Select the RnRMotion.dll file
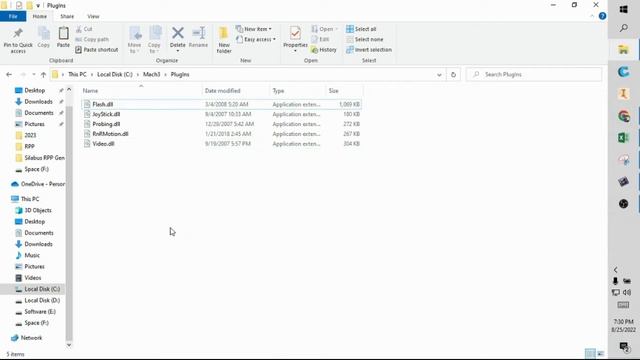640x360 pixels. click(x=221, y=133)
